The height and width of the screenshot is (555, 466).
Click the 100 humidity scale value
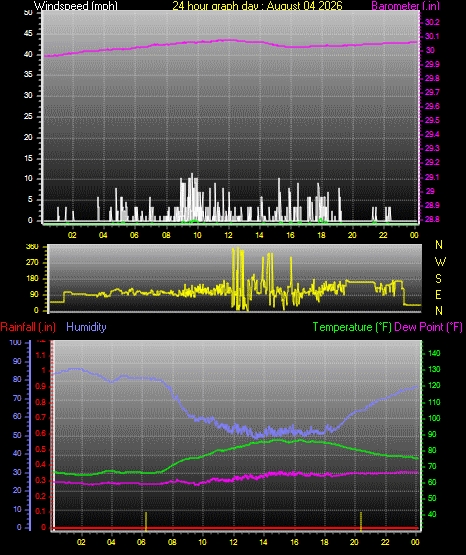(16, 342)
